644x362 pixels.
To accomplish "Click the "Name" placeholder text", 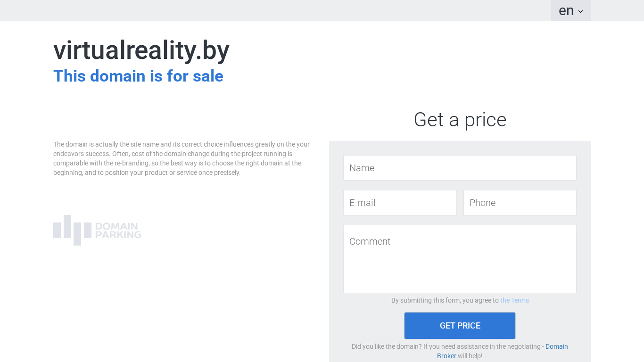I will click(x=362, y=168).
